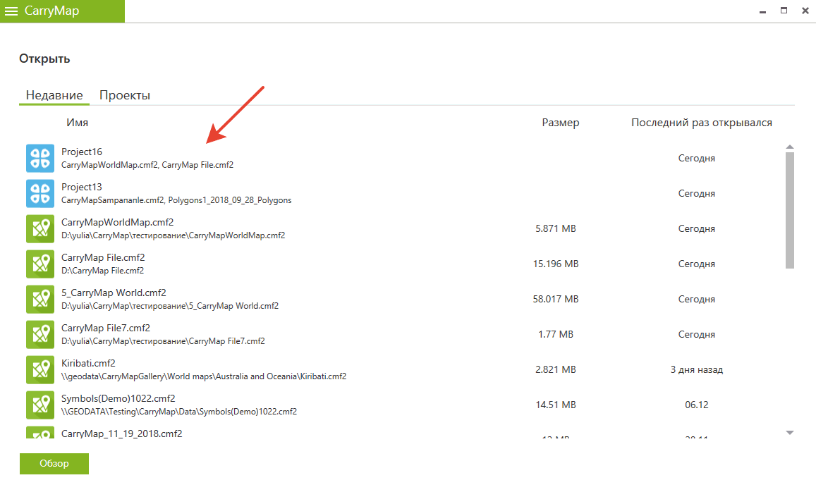The height and width of the screenshot is (504, 816).
Task: Click the scrollbar up arrow
Action: tap(789, 147)
